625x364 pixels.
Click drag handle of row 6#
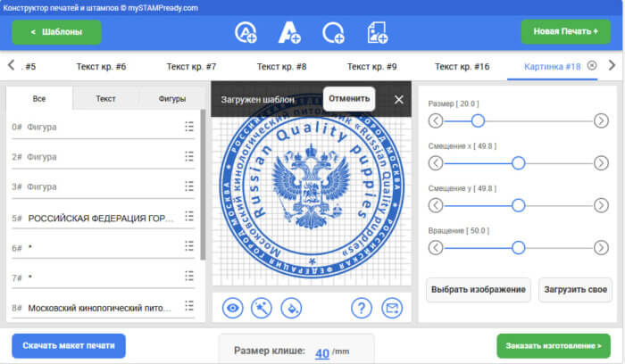click(189, 246)
